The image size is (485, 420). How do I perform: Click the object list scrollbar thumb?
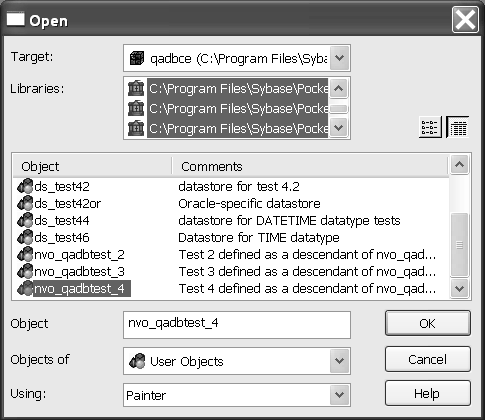click(x=459, y=245)
